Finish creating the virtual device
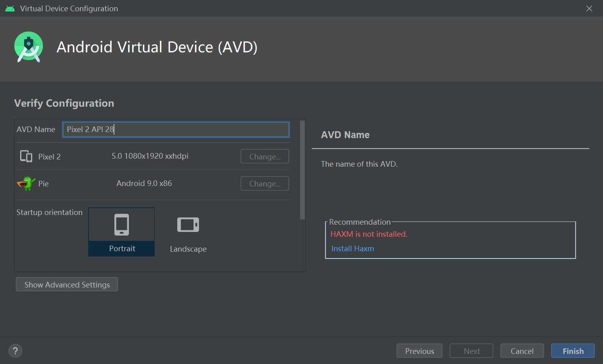This screenshot has height=364, width=603. [x=573, y=351]
